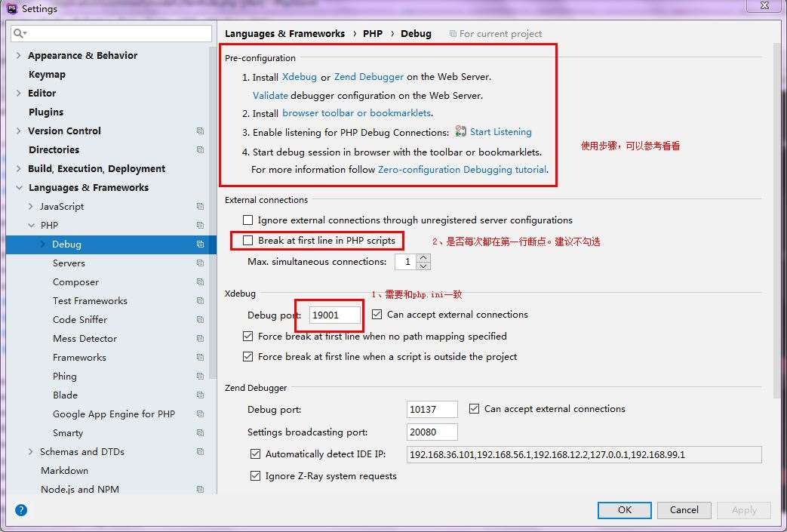The height and width of the screenshot is (532, 787).
Task: Click project-level icon beside PHP row
Action: [200, 226]
